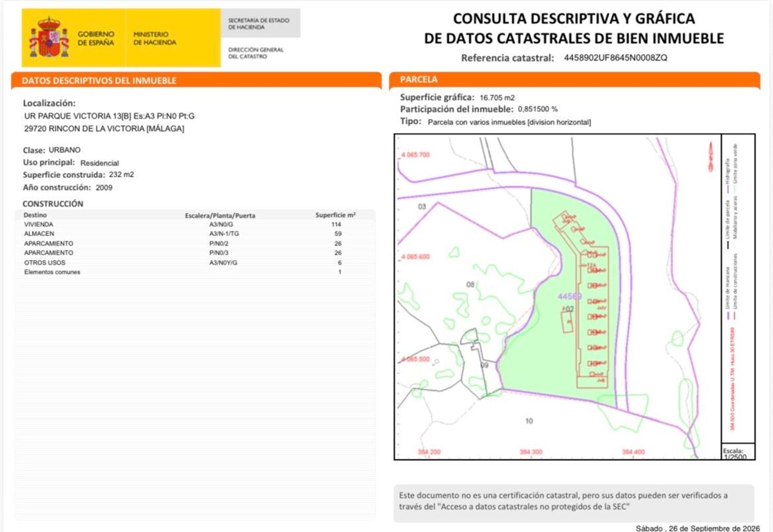Click Secretaría de Estado de Hacienda text
This screenshot has height=532, width=773.
(x=259, y=24)
